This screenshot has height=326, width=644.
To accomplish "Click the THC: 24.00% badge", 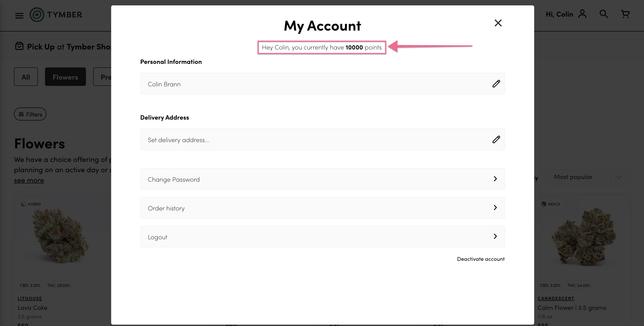I will tap(579, 285).
